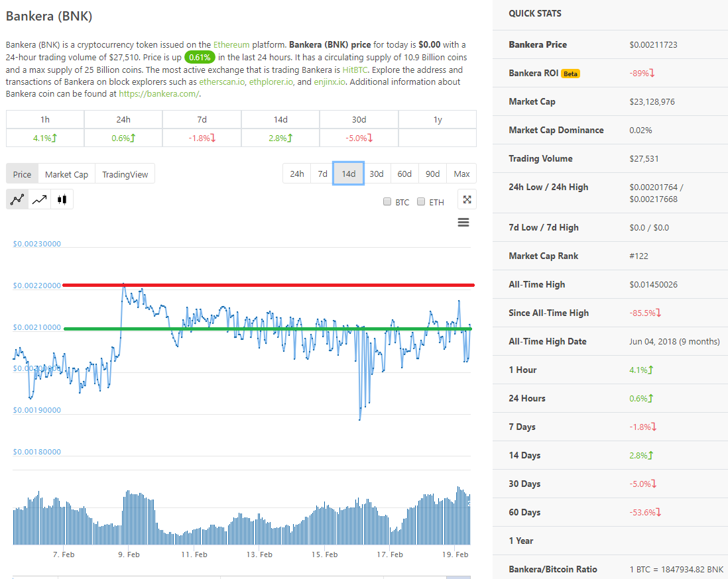
Task: Select the 7d chart range
Action: click(322, 174)
